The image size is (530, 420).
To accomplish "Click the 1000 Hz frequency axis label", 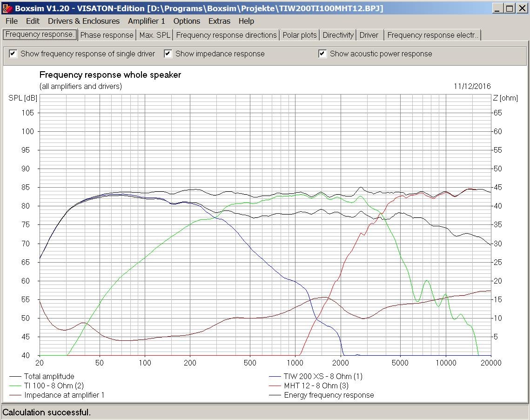I will (295, 363).
